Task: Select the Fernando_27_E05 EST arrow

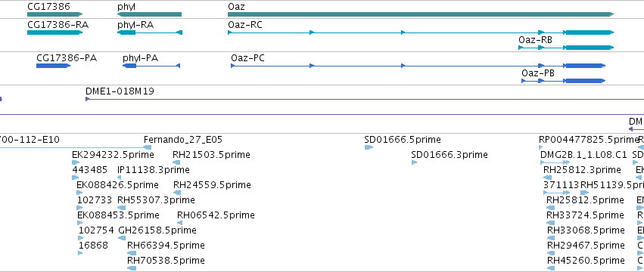Action: (x=148, y=147)
